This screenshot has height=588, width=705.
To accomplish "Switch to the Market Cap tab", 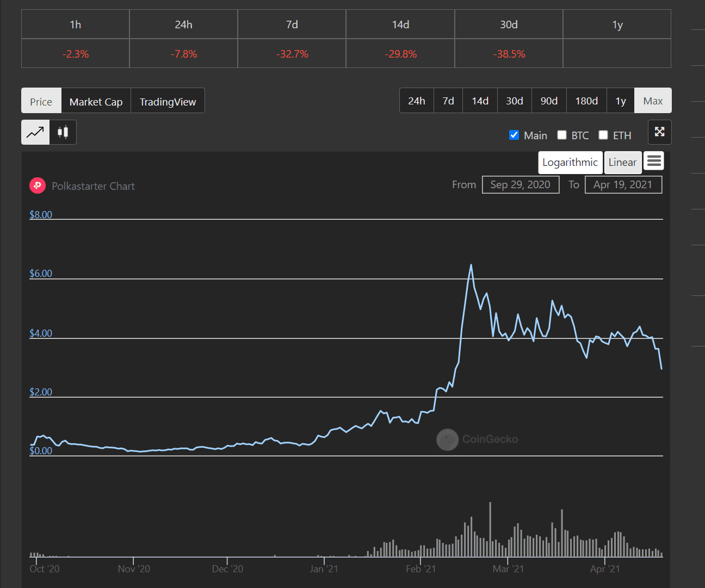I will pyautogui.click(x=96, y=101).
